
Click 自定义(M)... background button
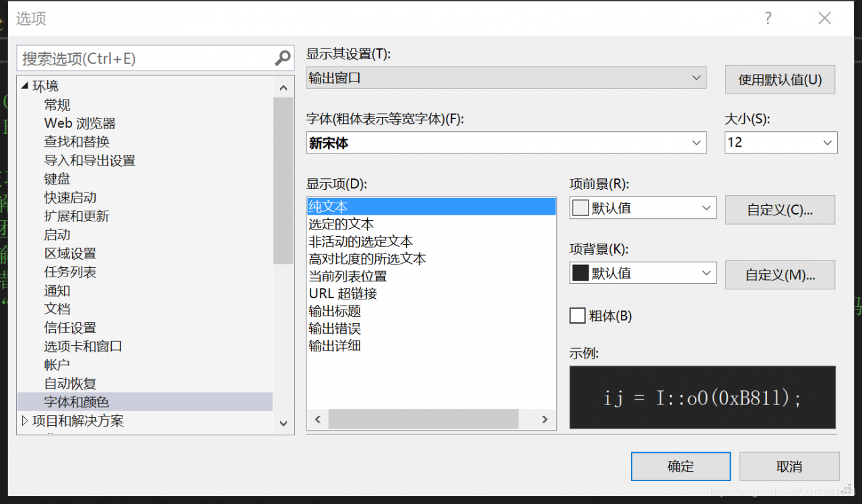pos(780,275)
